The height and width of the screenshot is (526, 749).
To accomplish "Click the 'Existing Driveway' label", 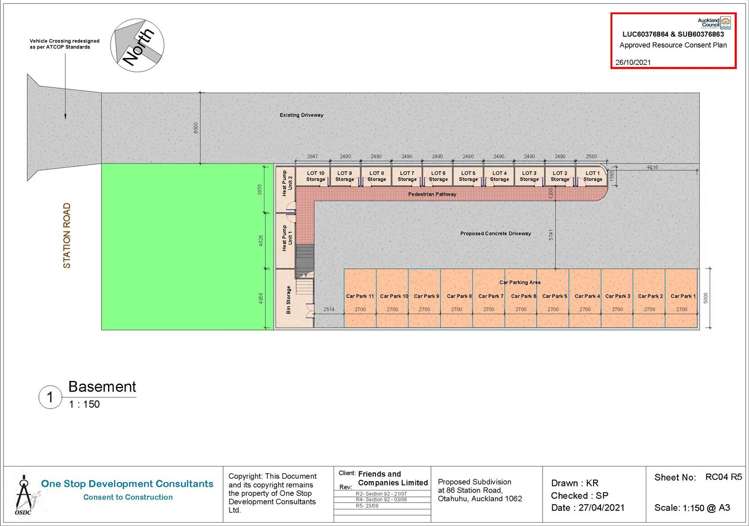I will 301,115.
